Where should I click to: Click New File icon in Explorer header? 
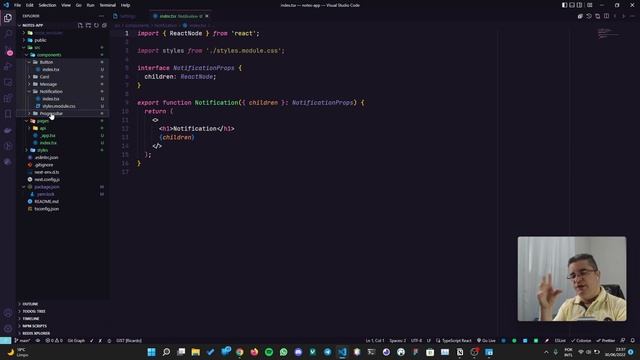pos(80,25)
